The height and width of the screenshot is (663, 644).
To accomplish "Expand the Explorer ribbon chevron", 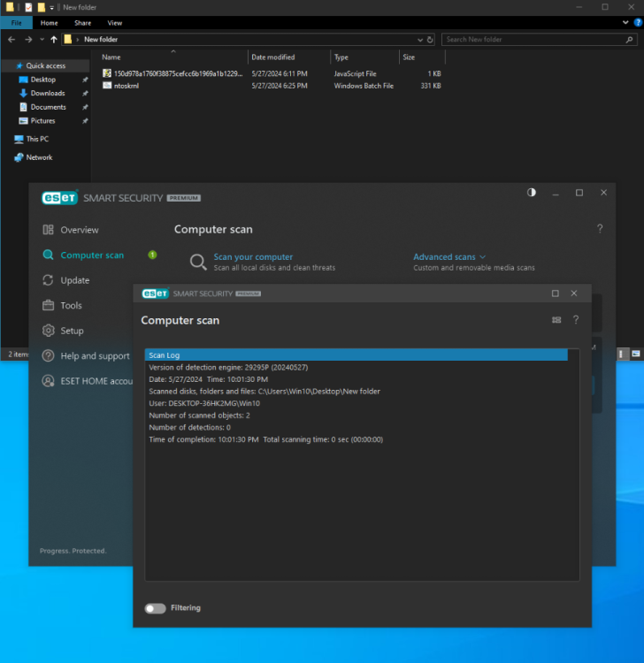I will click(x=625, y=22).
